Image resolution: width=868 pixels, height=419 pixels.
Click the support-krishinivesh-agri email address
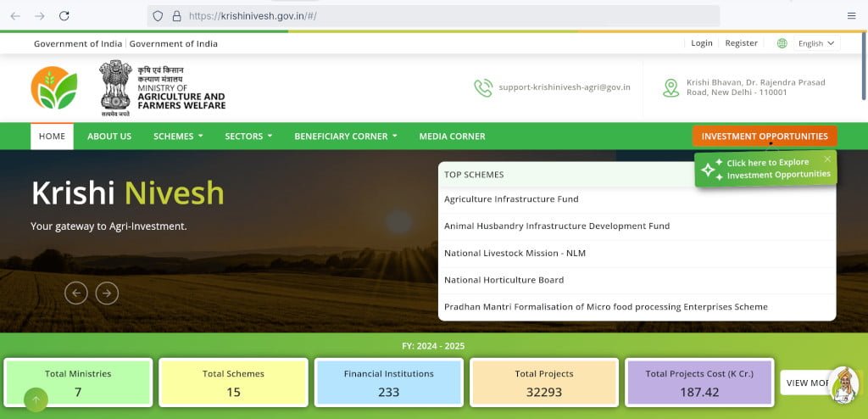565,87
